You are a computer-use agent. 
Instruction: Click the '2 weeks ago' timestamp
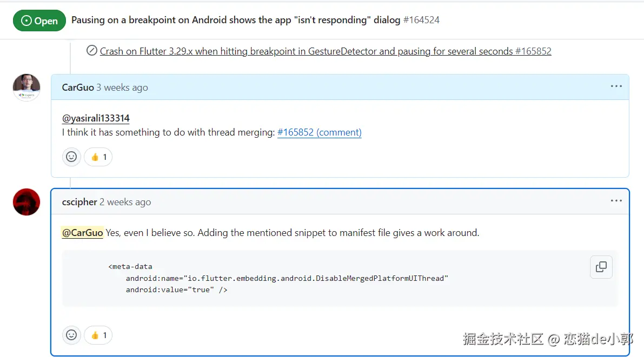pyautogui.click(x=125, y=202)
